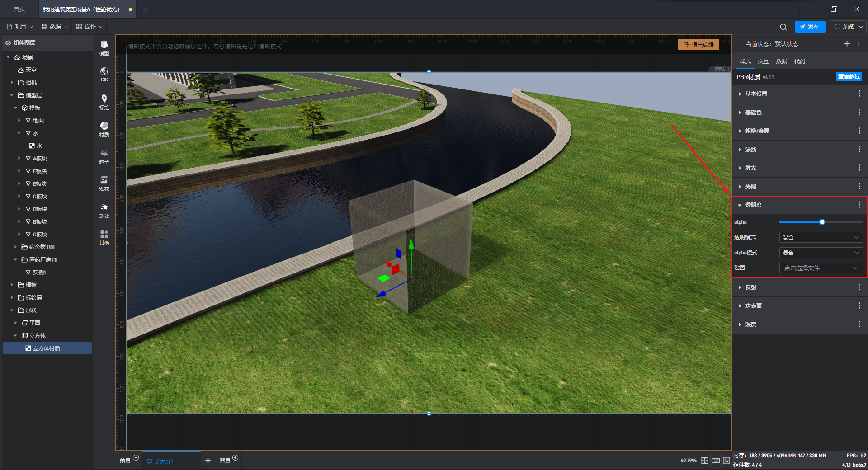
Task: Open the 其他 other components icon
Action: tap(104, 237)
